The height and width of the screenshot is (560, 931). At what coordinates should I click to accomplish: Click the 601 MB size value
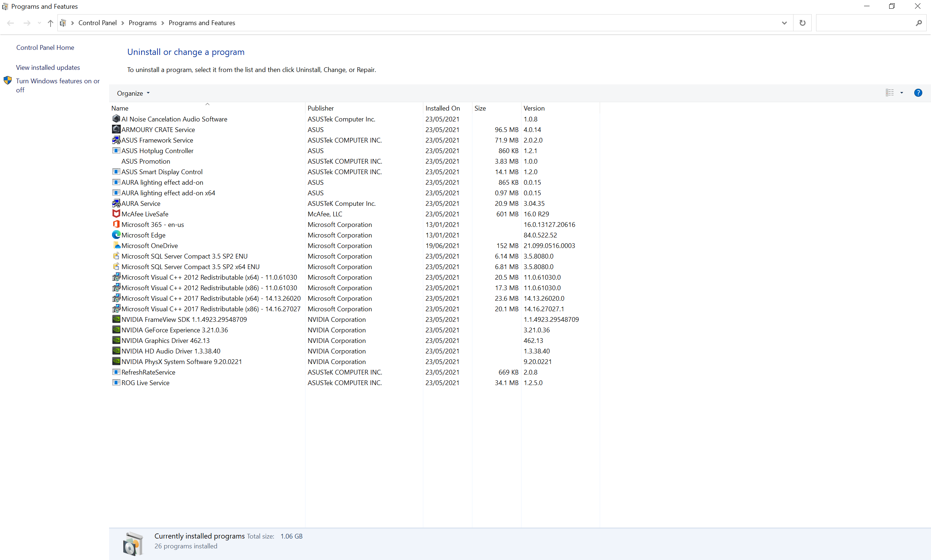[x=507, y=214]
